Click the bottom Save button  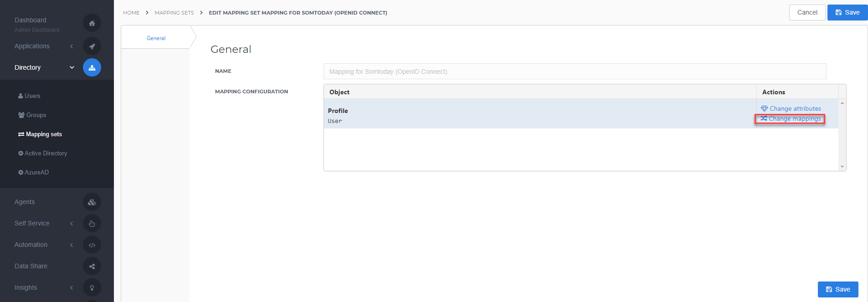[838, 289]
